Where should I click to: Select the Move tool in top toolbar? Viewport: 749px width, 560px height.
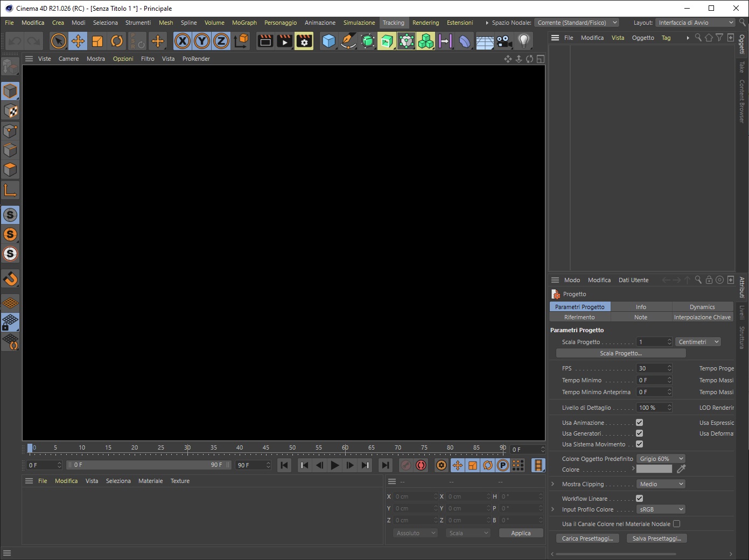78,41
